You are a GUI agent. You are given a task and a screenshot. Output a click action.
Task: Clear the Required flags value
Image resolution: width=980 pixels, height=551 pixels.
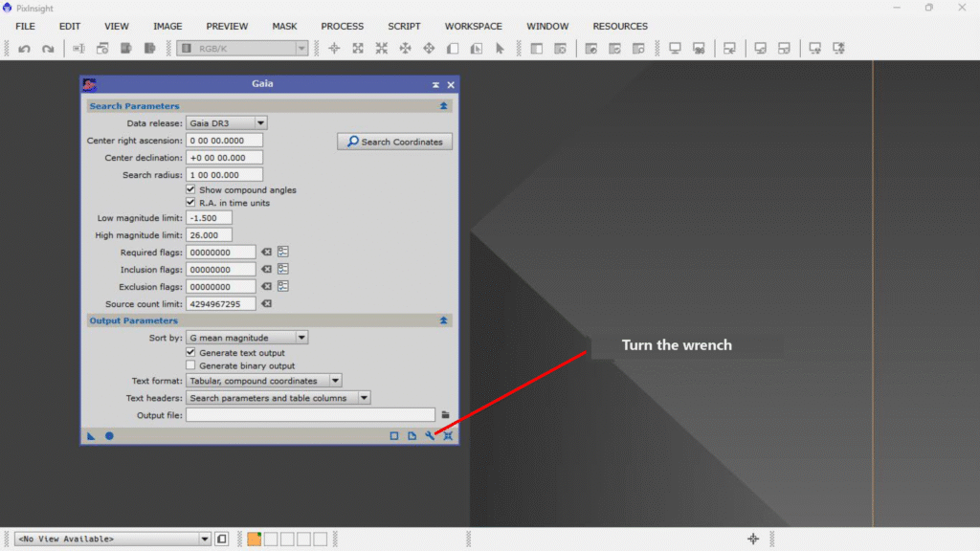[267, 253]
